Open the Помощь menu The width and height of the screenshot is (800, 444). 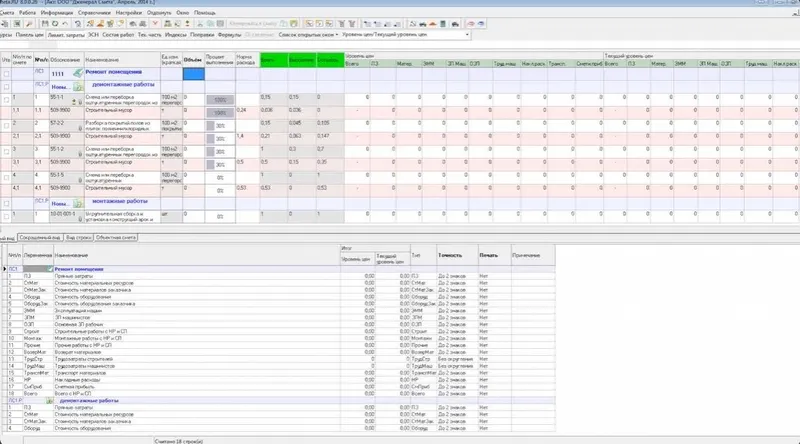tap(205, 12)
